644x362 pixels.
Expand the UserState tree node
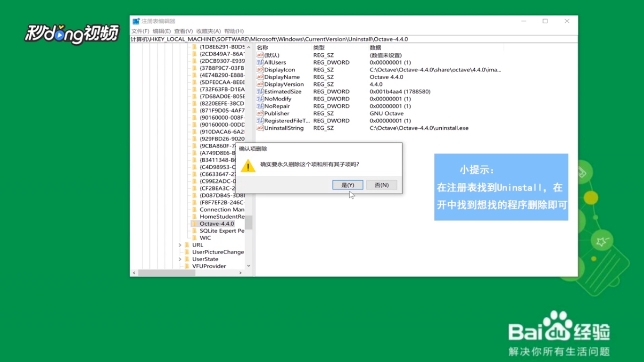click(x=180, y=259)
